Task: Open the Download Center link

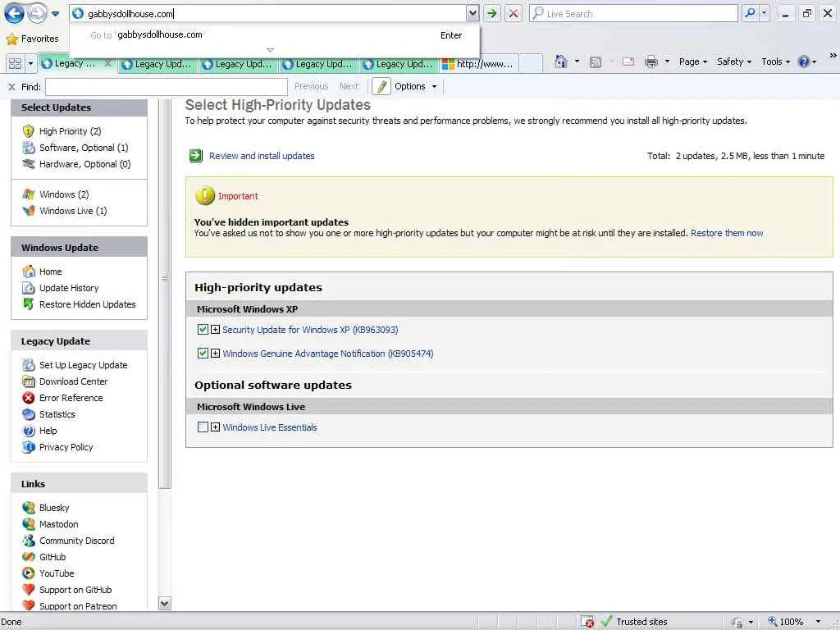Action: [x=73, y=381]
